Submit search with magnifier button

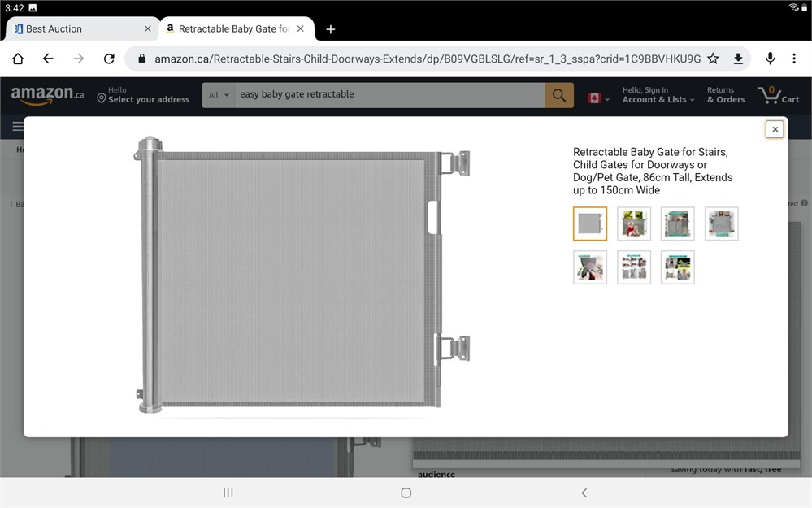(559, 95)
